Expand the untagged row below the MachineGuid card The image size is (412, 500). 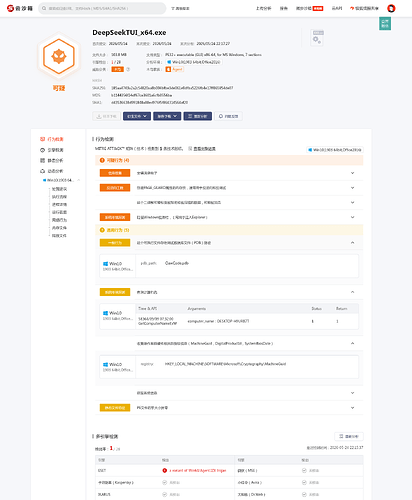coord(352,393)
